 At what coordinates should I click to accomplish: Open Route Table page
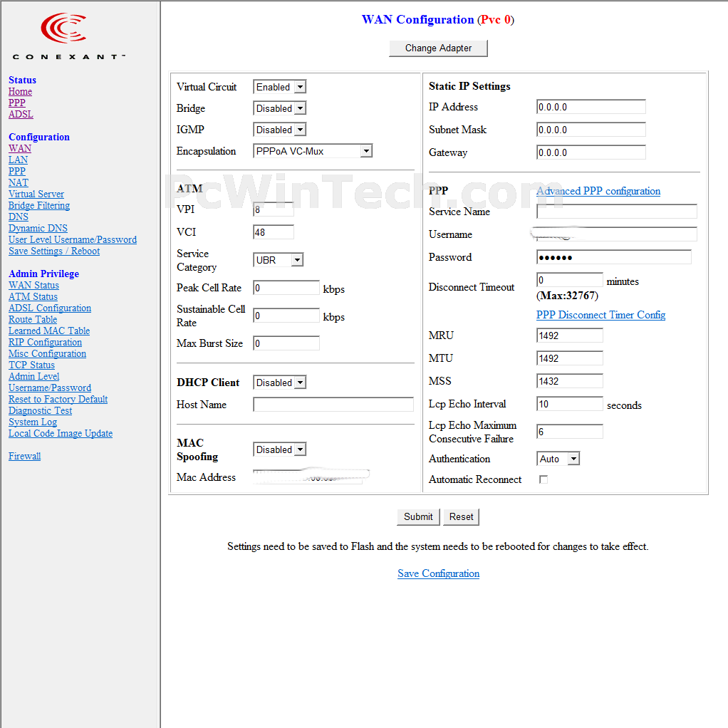coord(33,319)
